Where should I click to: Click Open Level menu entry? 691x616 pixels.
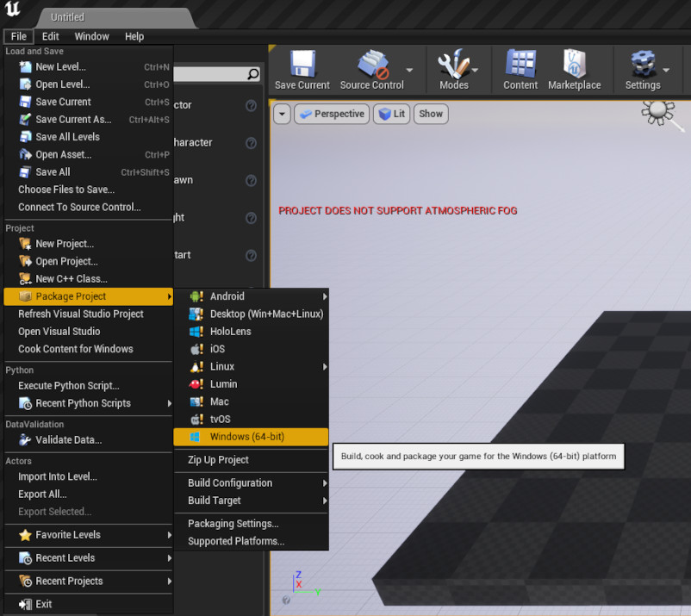[88, 84]
